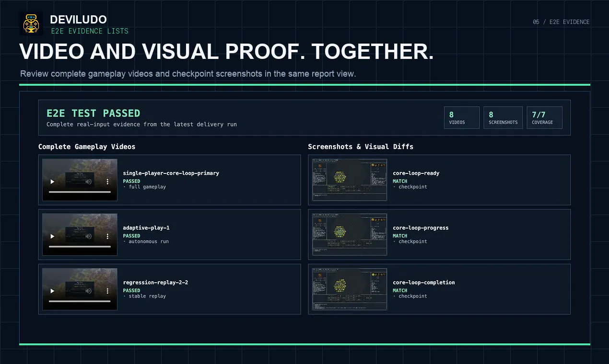
Task: Click the 7/7 Coverage stat box
Action: tap(544, 118)
